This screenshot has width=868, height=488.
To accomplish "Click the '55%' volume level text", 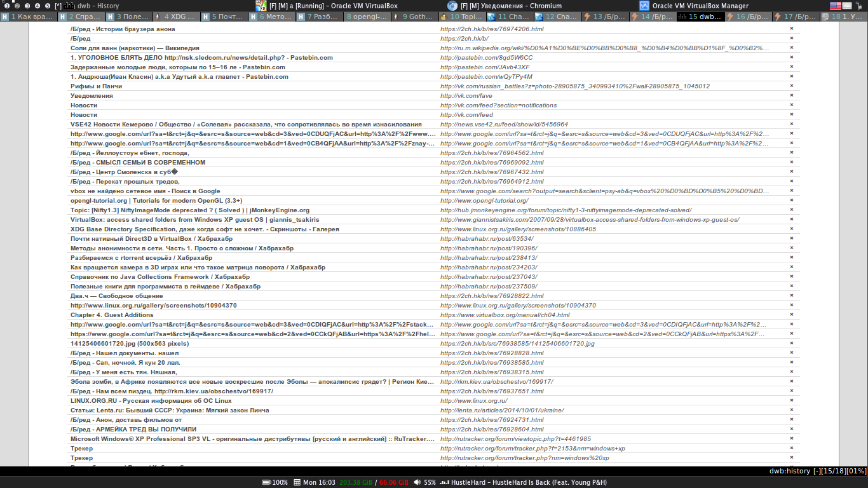I will 430,482.
